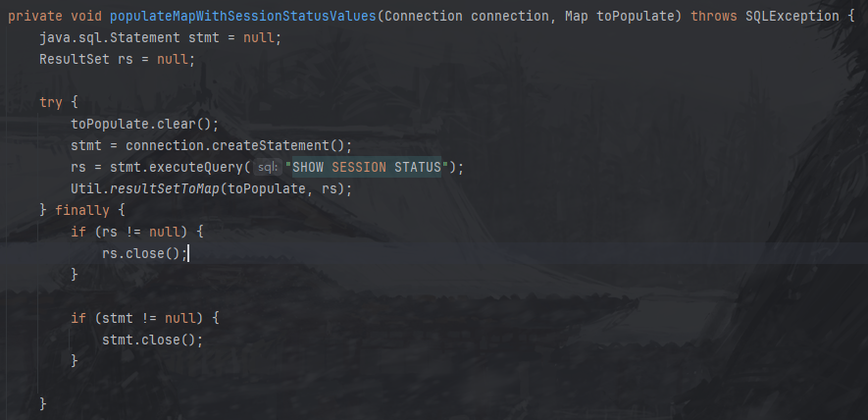Screen dimensions: 868x420
Task: Place cursor on the resultSetToMap call
Action: [165, 189]
